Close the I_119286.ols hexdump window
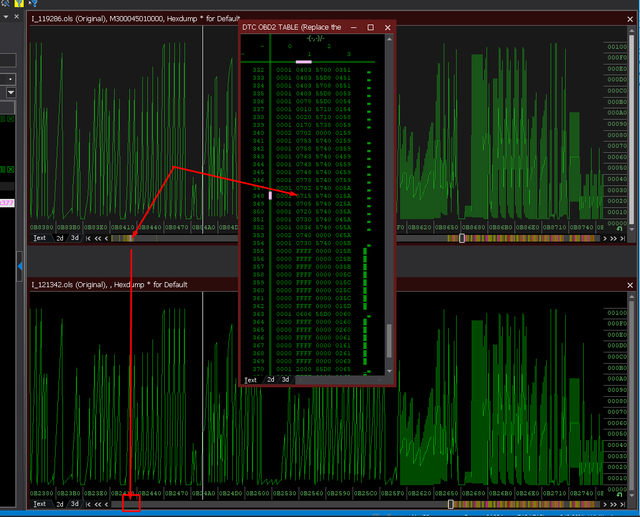Image resolution: width=640 pixels, height=517 pixels. (x=630, y=19)
